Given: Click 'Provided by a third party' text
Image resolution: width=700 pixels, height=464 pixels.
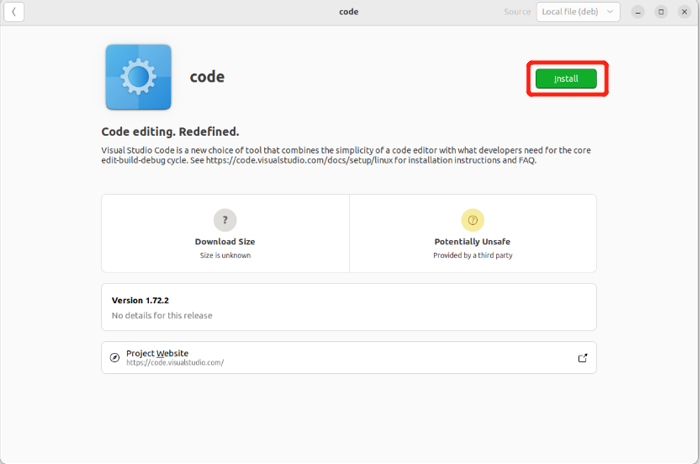Looking at the screenshot, I should coord(473,255).
